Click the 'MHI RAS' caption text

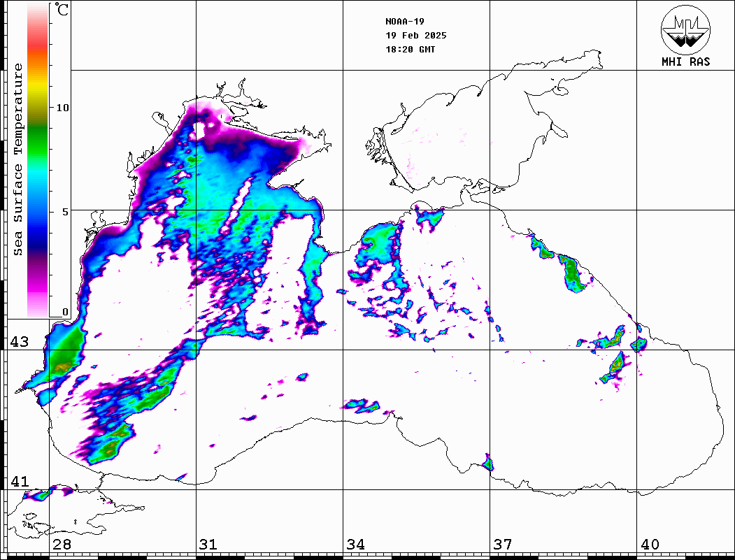tap(685, 62)
